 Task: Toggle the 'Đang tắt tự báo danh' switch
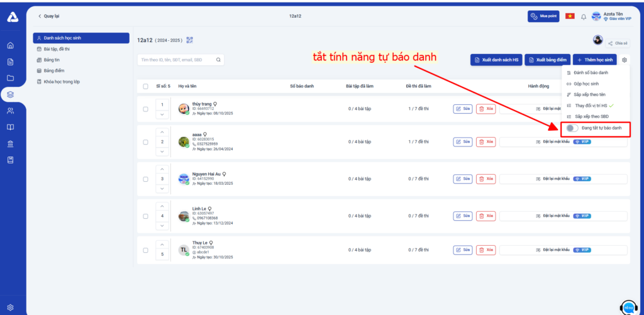pyautogui.click(x=571, y=128)
